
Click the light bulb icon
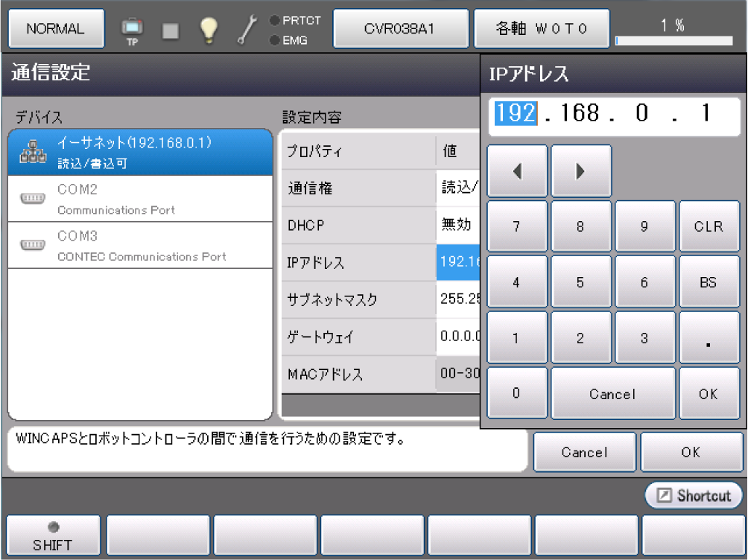(209, 30)
